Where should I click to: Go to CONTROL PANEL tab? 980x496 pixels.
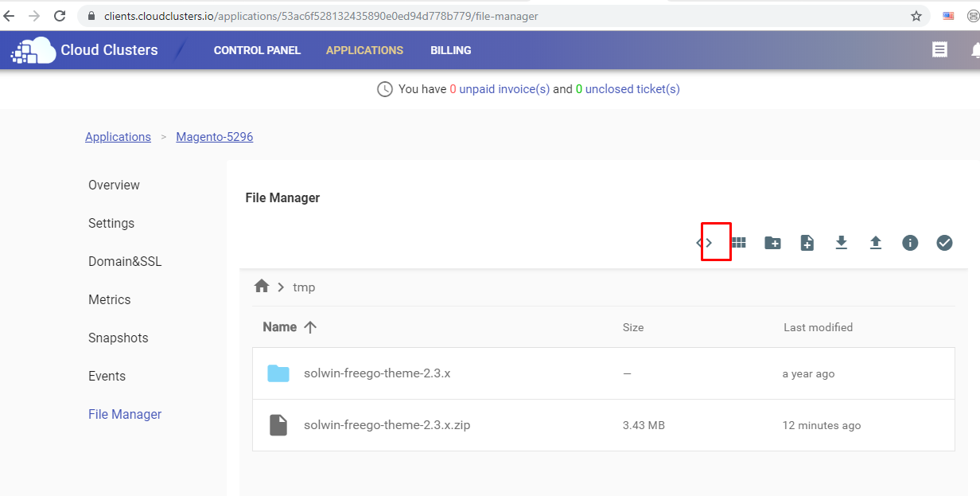pyautogui.click(x=257, y=50)
